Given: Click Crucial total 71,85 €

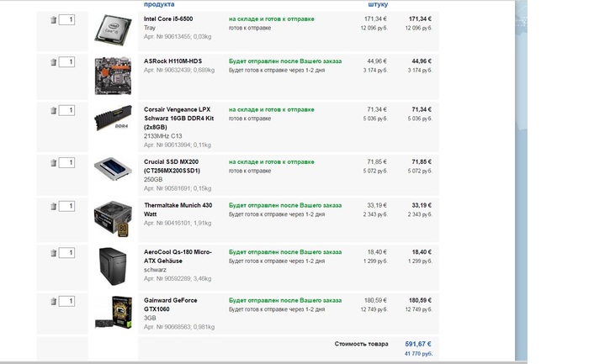Looking at the screenshot, I should coord(422,161).
